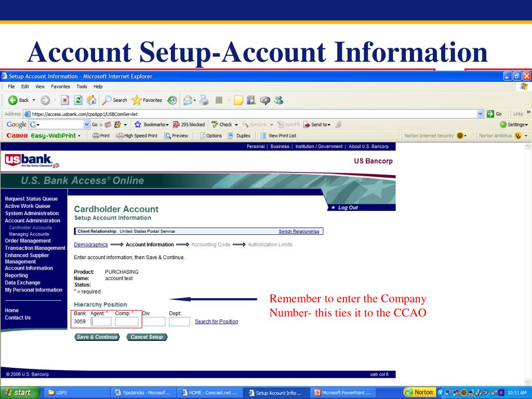The width and height of the screenshot is (532, 399).
Task: Open Institution / Government top link
Action: pyautogui.click(x=319, y=147)
